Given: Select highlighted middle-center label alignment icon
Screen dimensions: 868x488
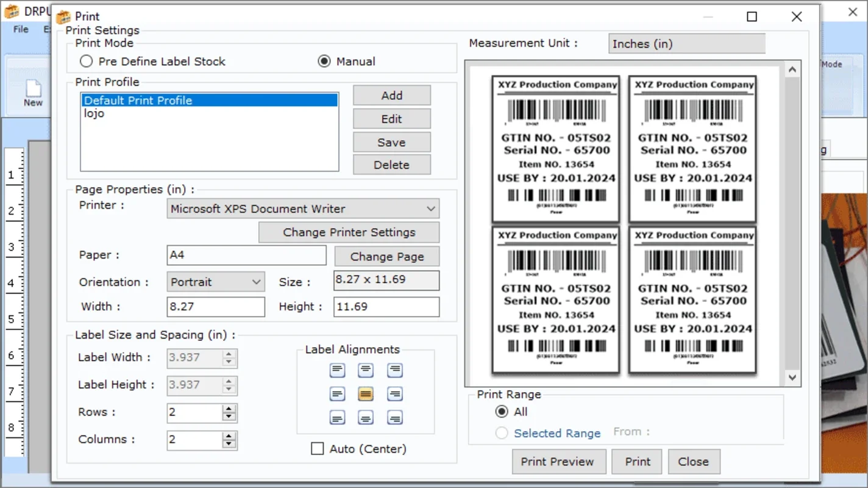Looking at the screenshot, I should [366, 394].
